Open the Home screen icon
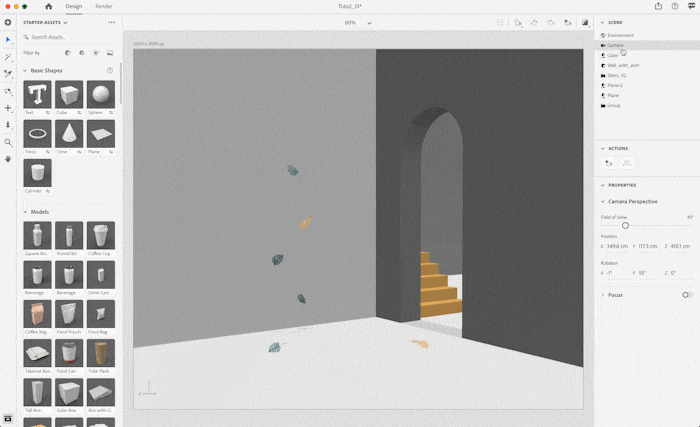Image resolution: width=700 pixels, height=427 pixels. point(48,6)
